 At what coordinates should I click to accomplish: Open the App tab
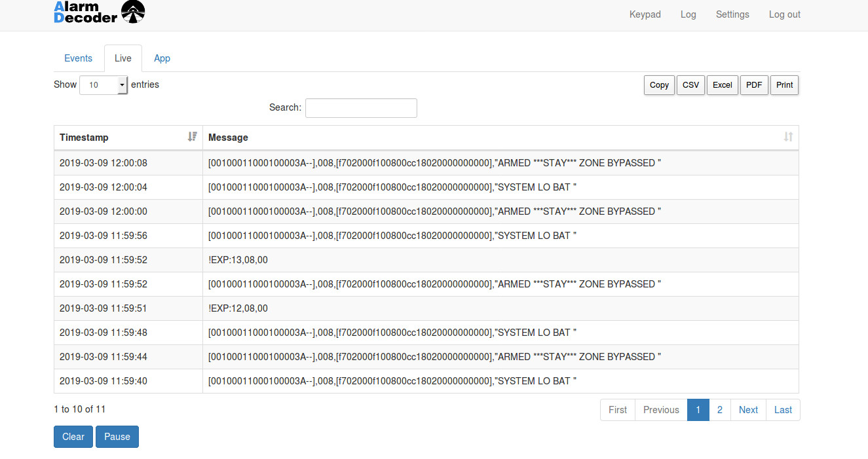(x=162, y=58)
